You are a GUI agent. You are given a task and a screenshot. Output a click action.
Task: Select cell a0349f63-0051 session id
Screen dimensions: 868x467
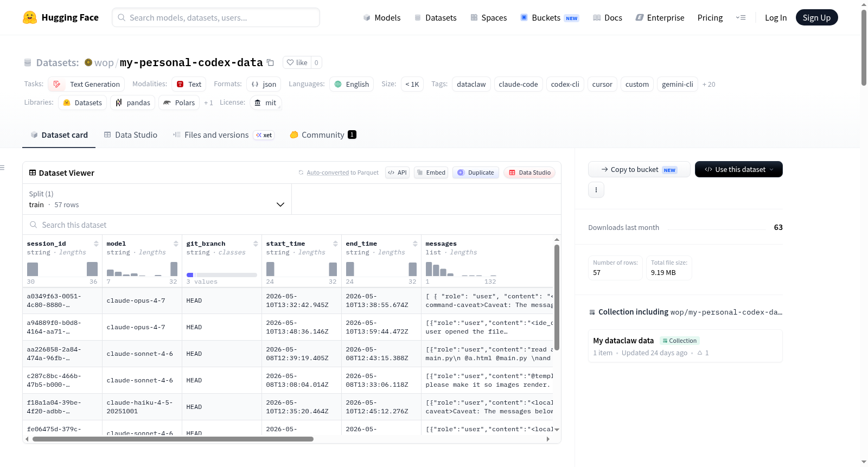[x=62, y=300]
